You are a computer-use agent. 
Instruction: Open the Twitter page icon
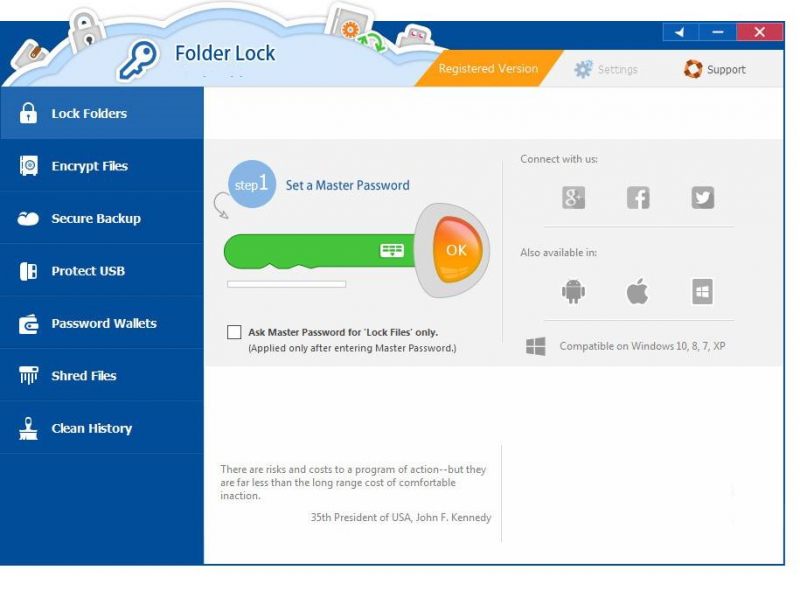(x=703, y=197)
